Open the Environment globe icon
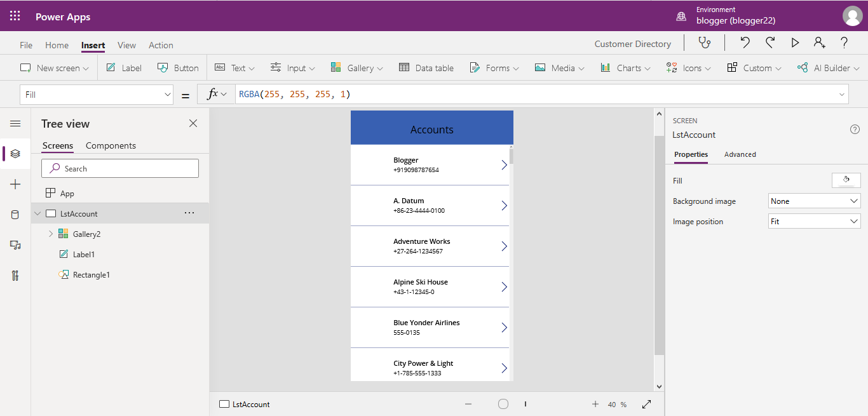Viewport: 868px width, 416px height. pos(681,16)
